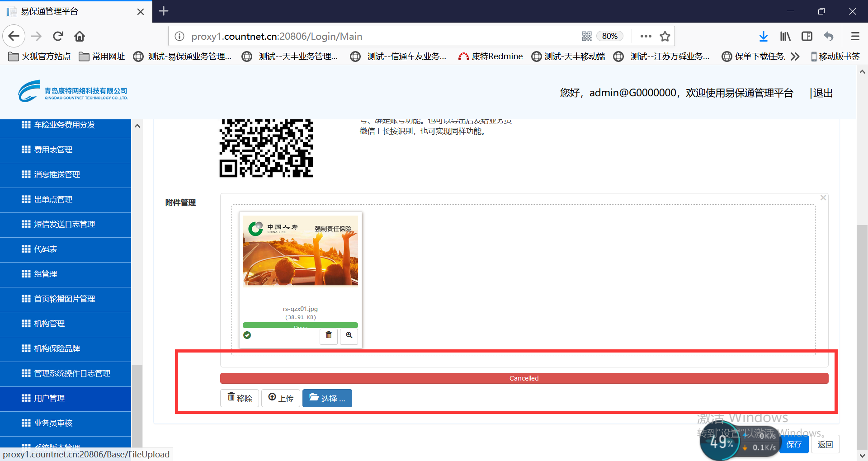Open the page actions three-dot menu

pos(646,36)
